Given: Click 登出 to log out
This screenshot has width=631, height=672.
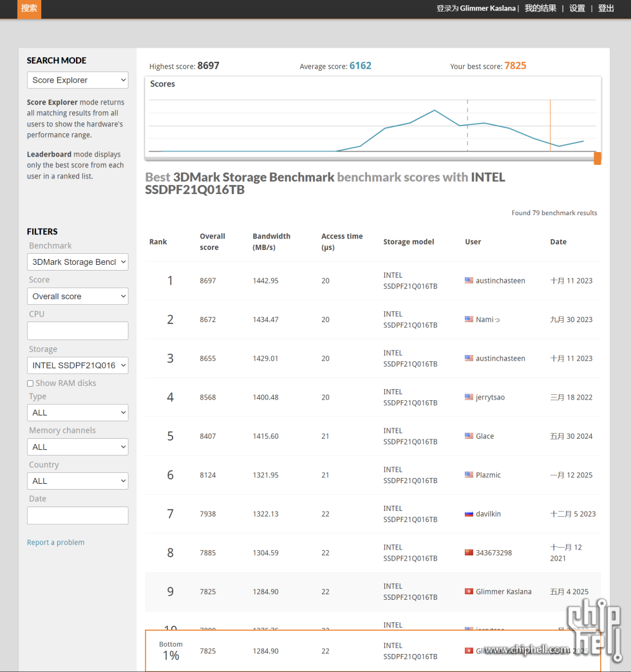Looking at the screenshot, I should pyautogui.click(x=606, y=8).
